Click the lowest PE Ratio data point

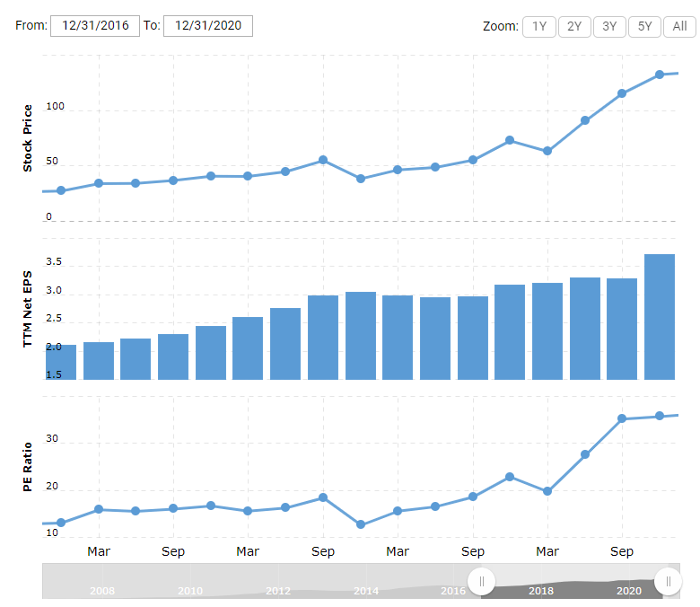(x=360, y=524)
